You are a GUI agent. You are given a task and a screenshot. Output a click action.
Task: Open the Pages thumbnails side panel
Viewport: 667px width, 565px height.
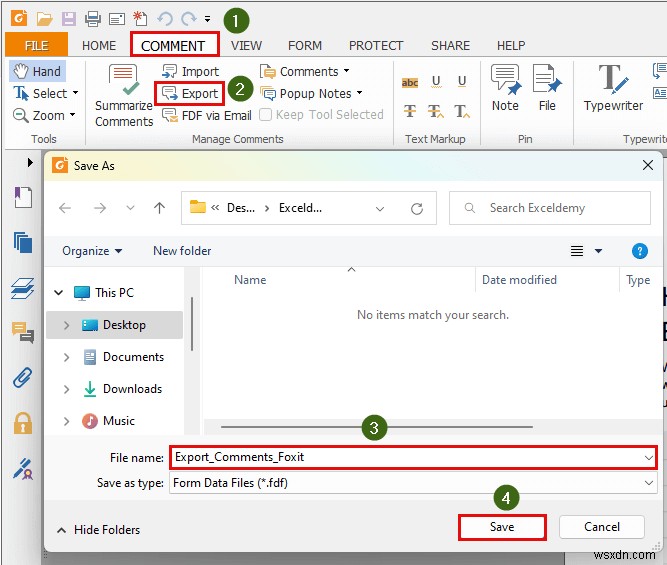(23, 243)
